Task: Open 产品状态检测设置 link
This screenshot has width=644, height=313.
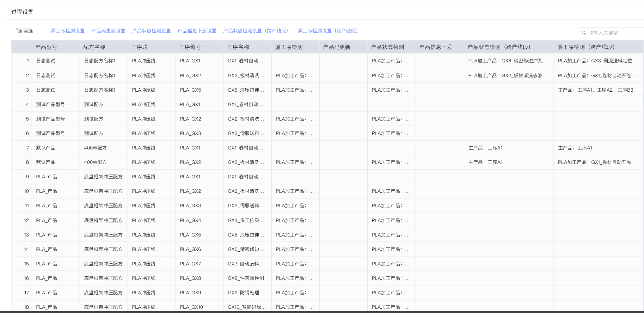Action: 151,31
